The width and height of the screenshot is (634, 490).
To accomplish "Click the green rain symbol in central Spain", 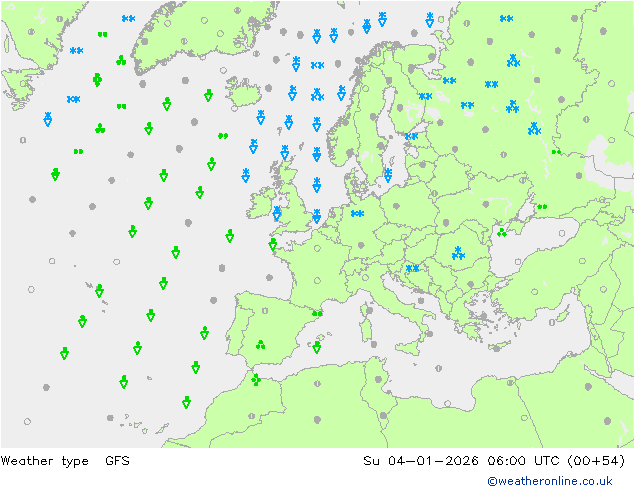I will coord(260,344).
